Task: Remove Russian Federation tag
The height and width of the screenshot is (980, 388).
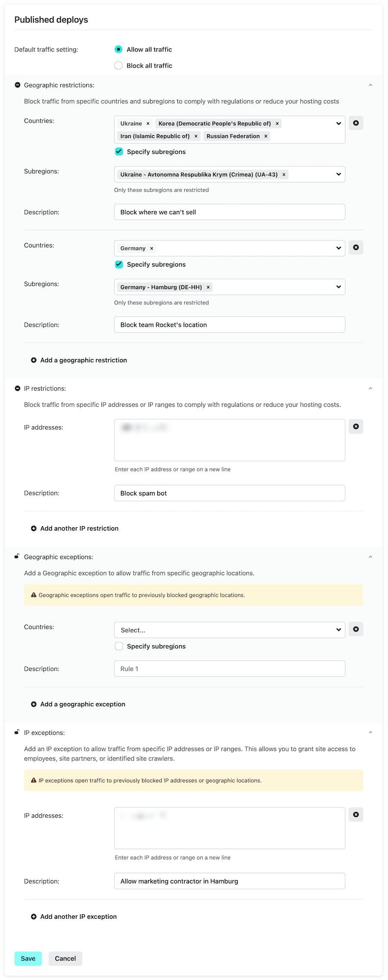Action: [266, 136]
